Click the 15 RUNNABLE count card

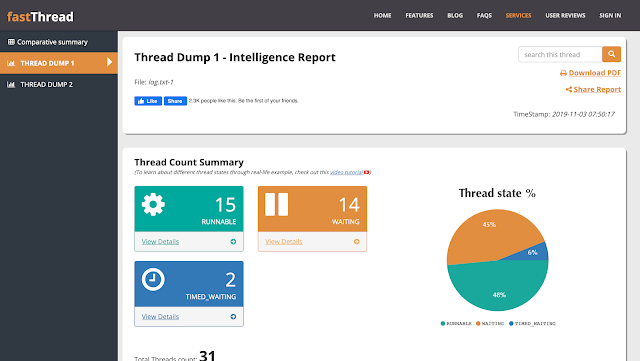(x=189, y=209)
